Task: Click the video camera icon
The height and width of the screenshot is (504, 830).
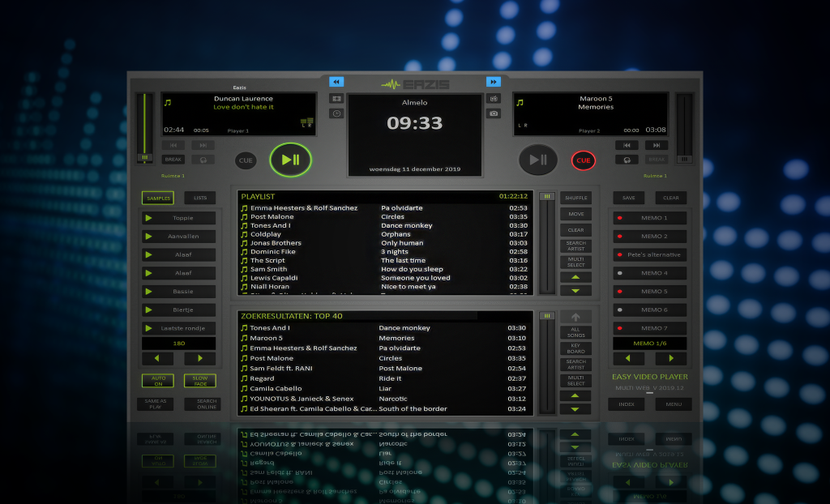Action: (494, 99)
